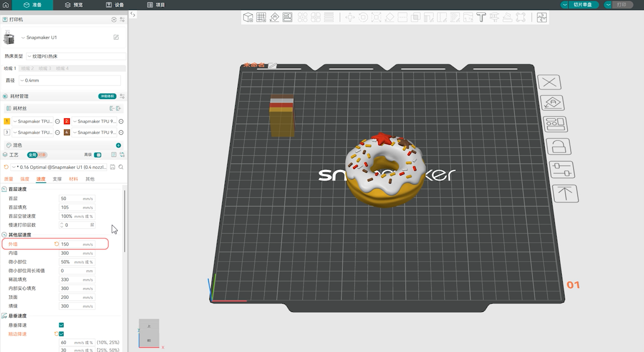Click the add filament icon

click(119, 108)
